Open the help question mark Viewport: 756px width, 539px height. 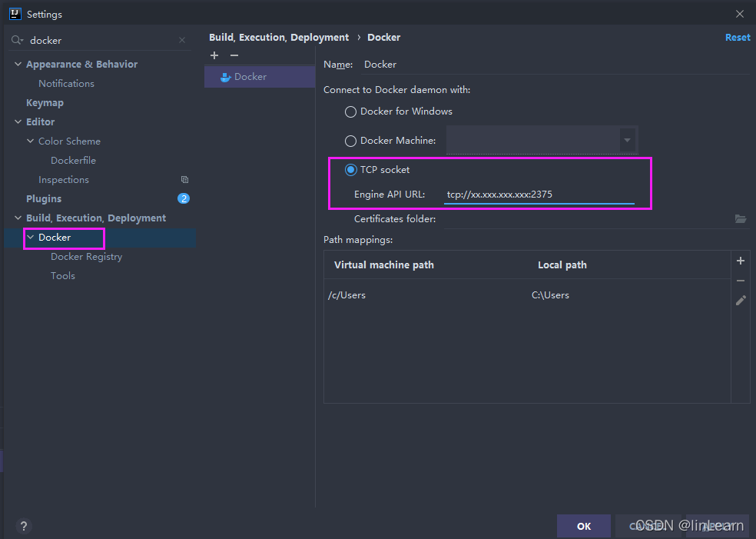[24, 526]
